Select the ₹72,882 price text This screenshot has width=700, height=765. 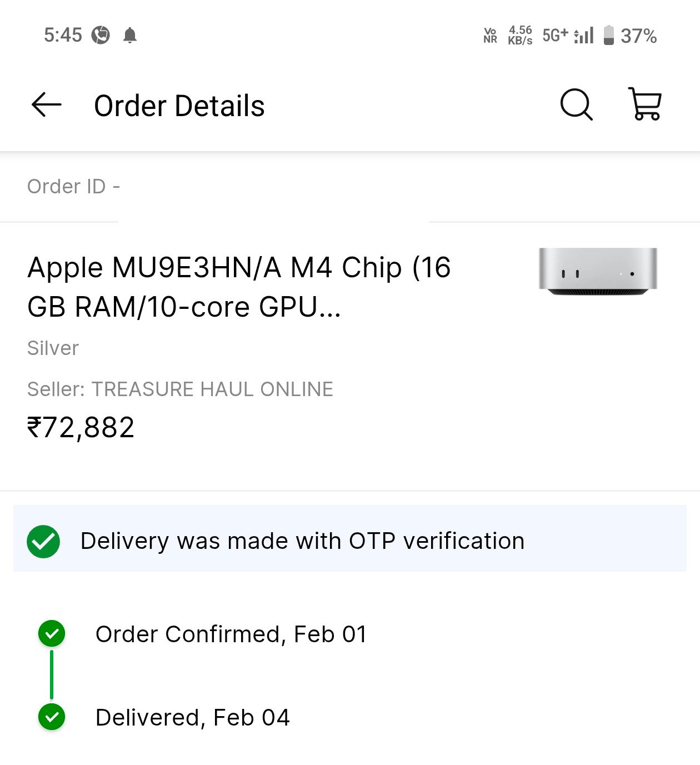click(x=81, y=428)
